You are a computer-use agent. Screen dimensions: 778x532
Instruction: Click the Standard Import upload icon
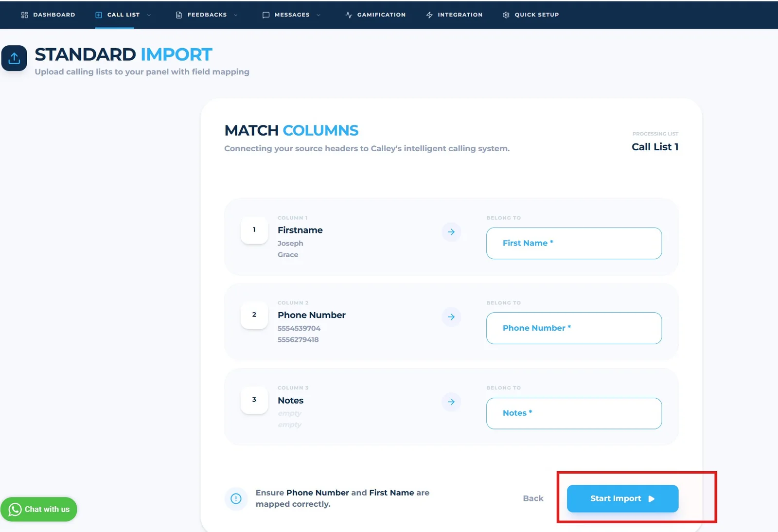point(14,58)
